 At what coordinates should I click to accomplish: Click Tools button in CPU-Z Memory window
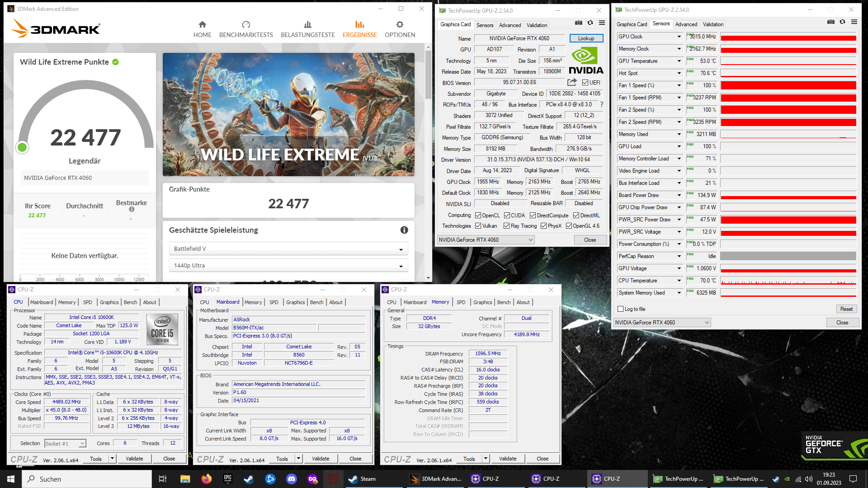click(469, 459)
